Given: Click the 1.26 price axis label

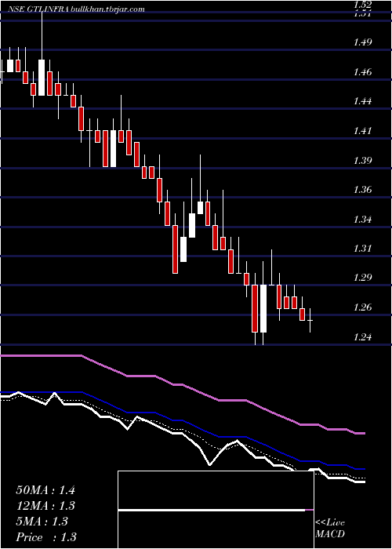Looking at the screenshot, I should point(362,307).
